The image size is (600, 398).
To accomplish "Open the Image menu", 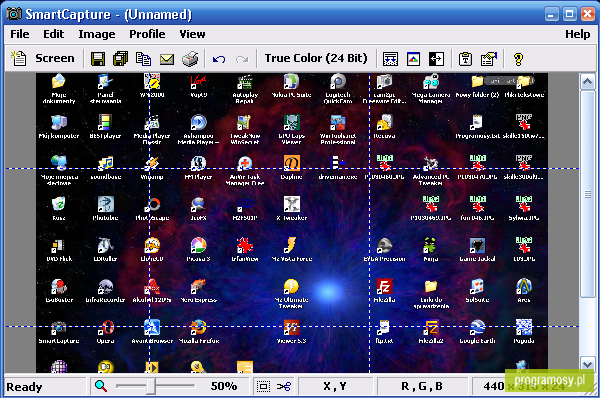I will [x=97, y=34].
